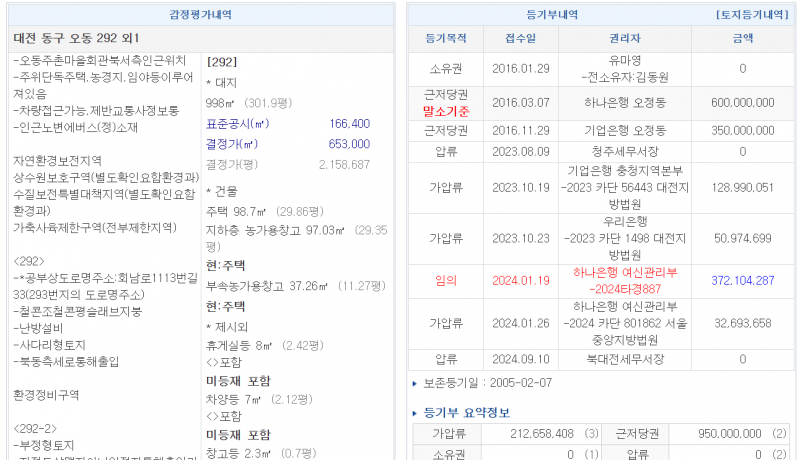This screenshot has height=460, width=800.
Task: Click the red 말소기준 label
Action: pos(446,110)
